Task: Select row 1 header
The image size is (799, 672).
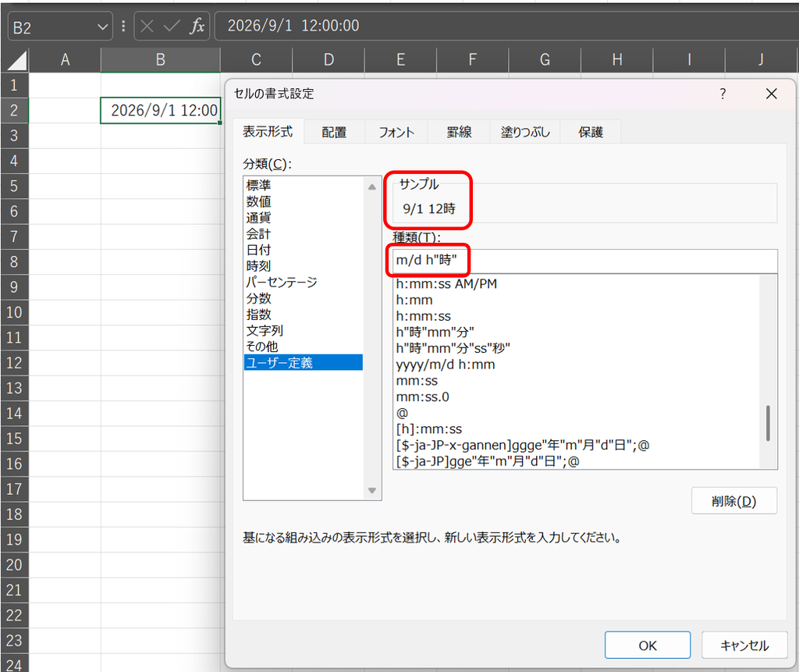Action: [14, 85]
